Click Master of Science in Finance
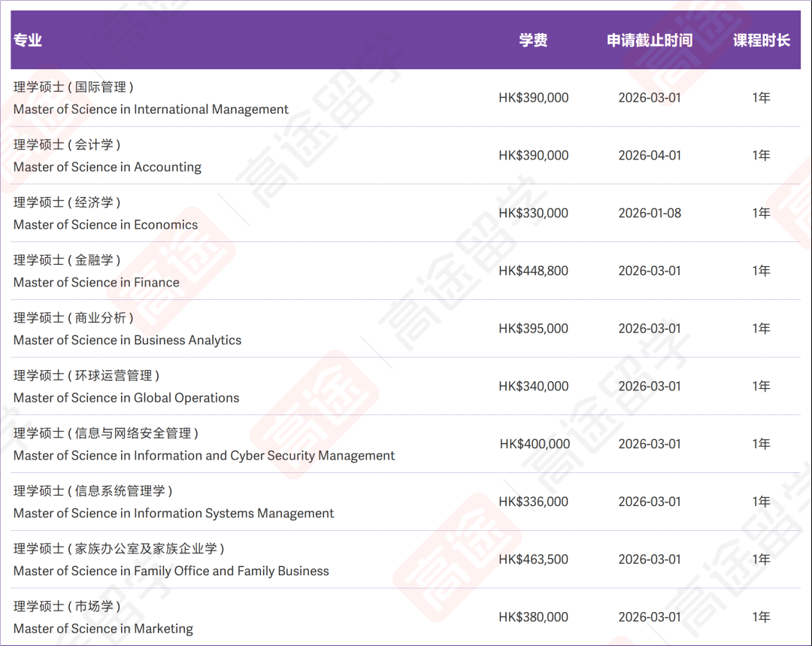This screenshot has height=646, width=812. [x=96, y=282]
